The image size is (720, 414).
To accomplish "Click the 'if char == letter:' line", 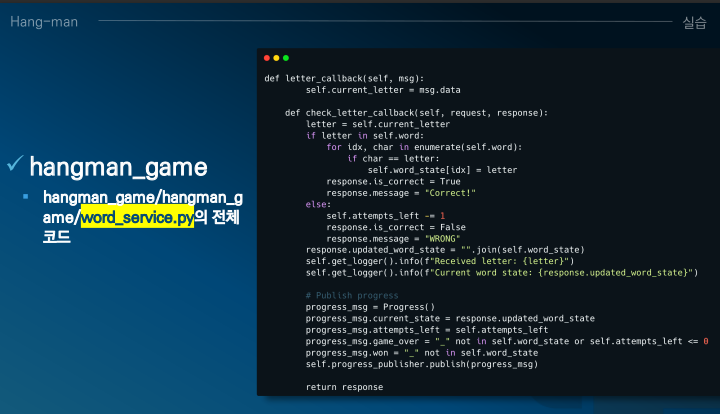I will click(394, 159).
